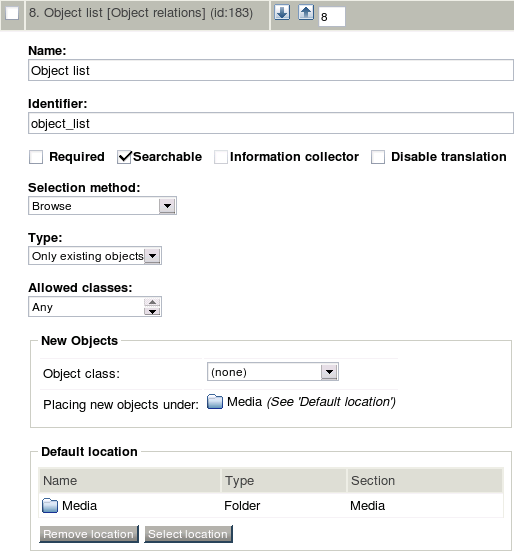Click the Select location button
Image resolution: width=514 pixels, height=554 pixels.
pyautogui.click(x=188, y=534)
